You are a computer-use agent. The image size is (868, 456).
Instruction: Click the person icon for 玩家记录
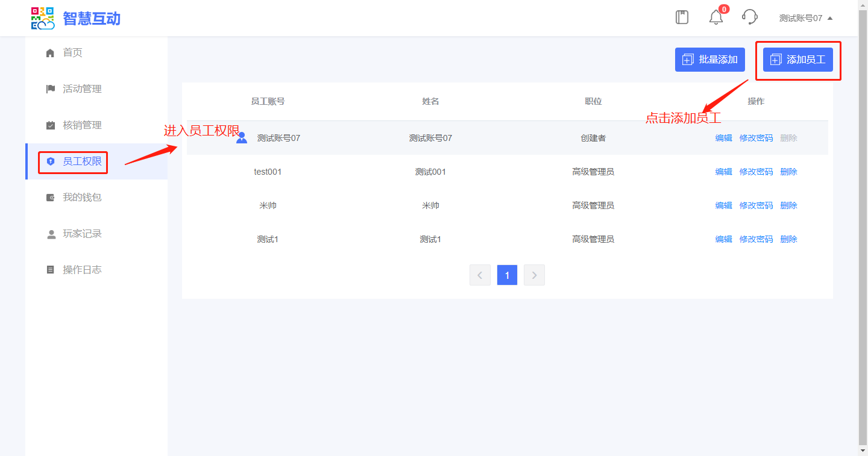pos(51,234)
